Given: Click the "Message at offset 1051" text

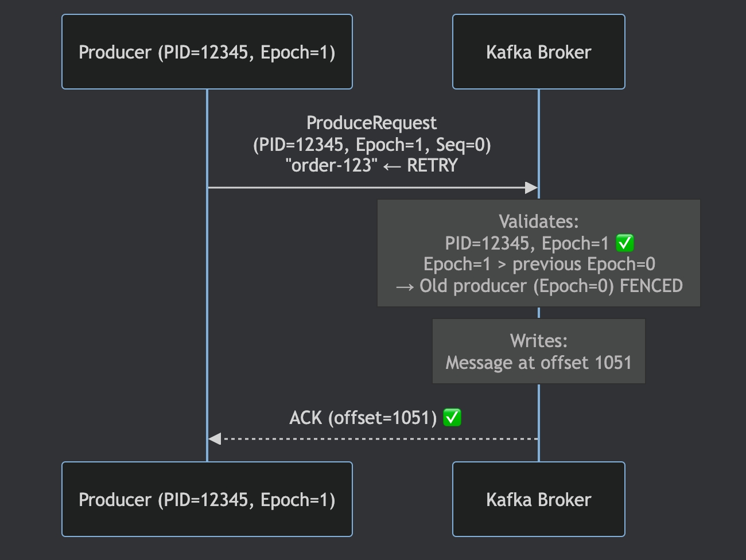Looking at the screenshot, I should pos(538,363).
